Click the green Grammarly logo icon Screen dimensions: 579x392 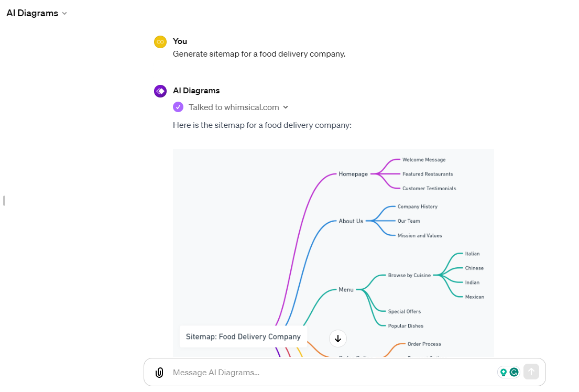pyautogui.click(x=514, y=372)
